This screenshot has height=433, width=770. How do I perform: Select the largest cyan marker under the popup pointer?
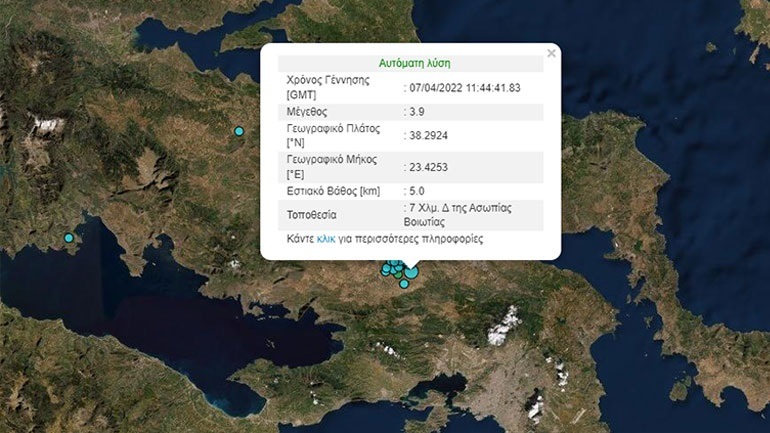tap(412, 272)
